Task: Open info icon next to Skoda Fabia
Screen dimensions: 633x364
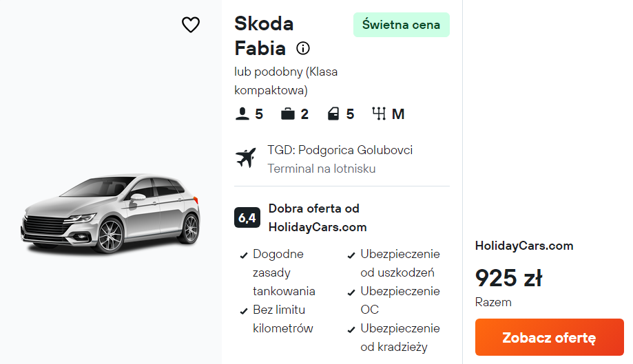Action: (x=302, y=48)
